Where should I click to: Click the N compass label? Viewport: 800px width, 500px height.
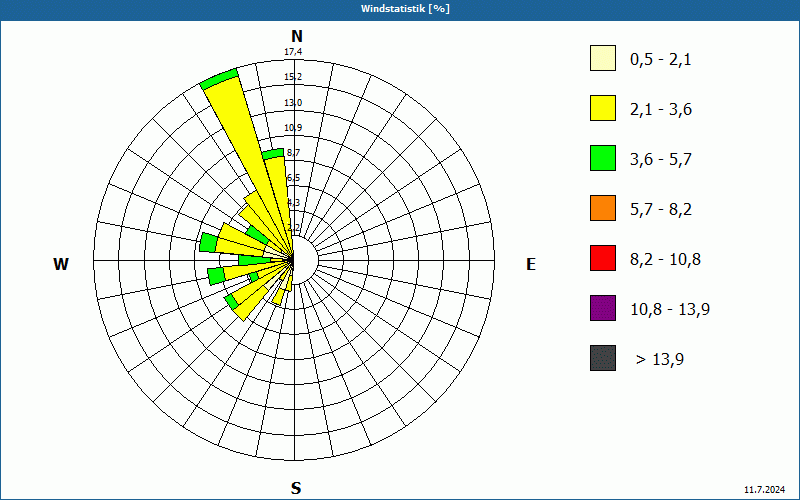click(296, 36)
